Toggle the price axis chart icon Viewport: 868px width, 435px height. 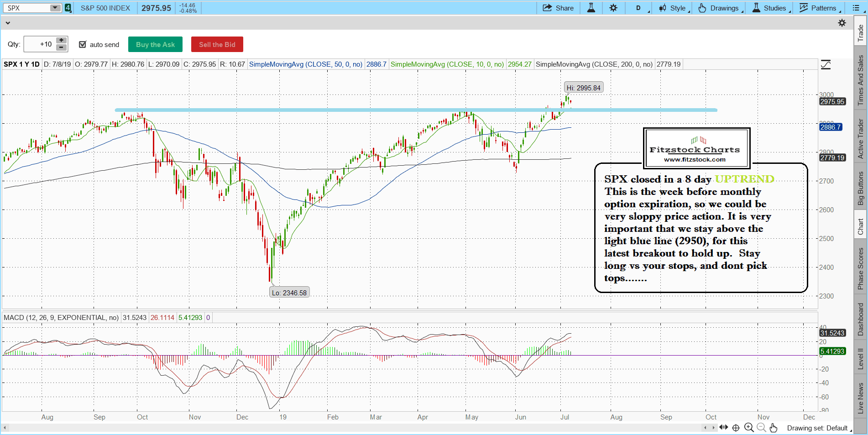[826, 65]
